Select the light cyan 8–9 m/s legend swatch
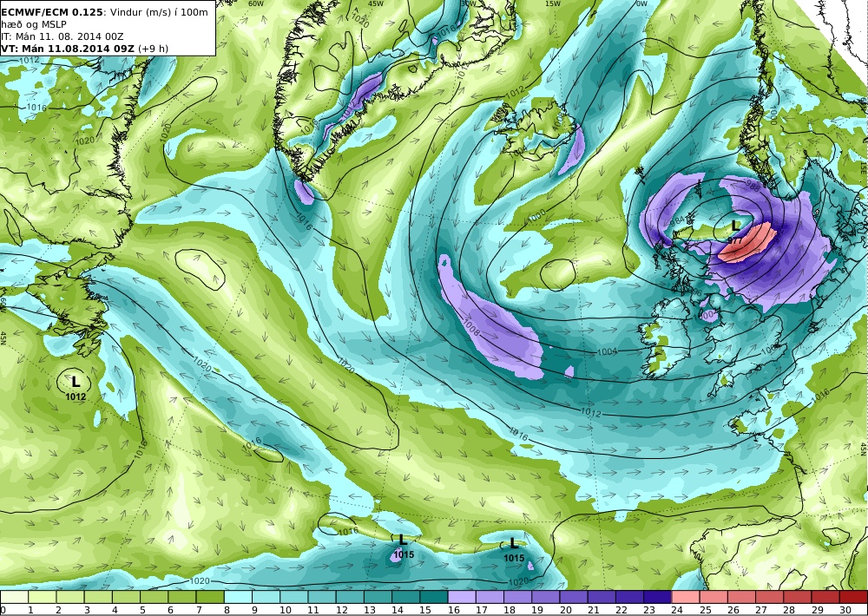 [x=238, y=597]
